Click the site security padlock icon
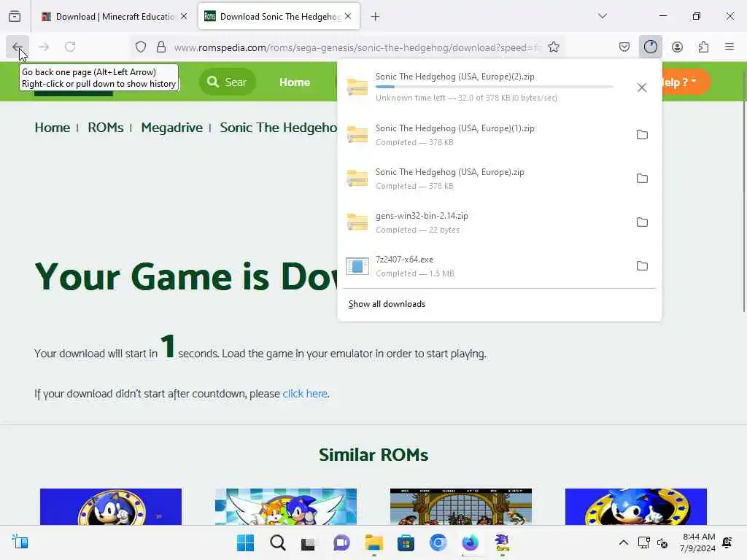 [161, 47]
